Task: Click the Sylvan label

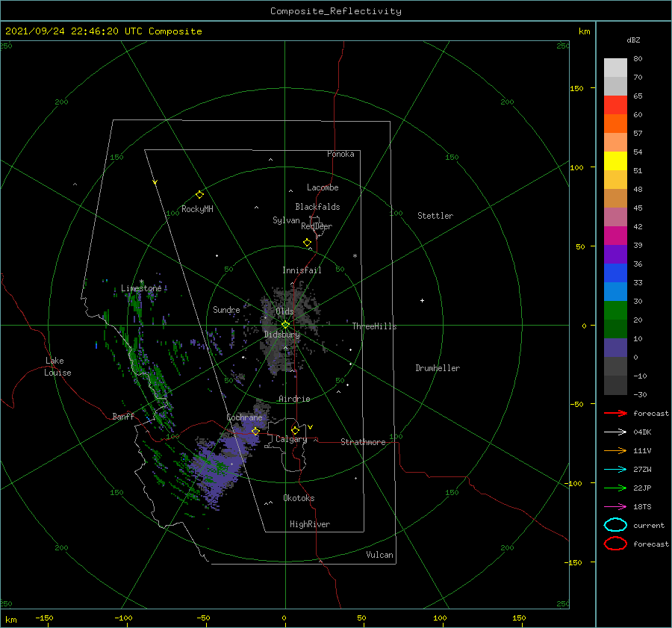Action: pos(286,220)
